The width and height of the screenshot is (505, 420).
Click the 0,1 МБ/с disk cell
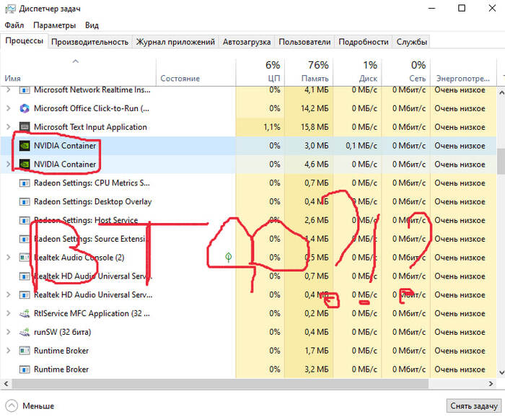[358, 146]
